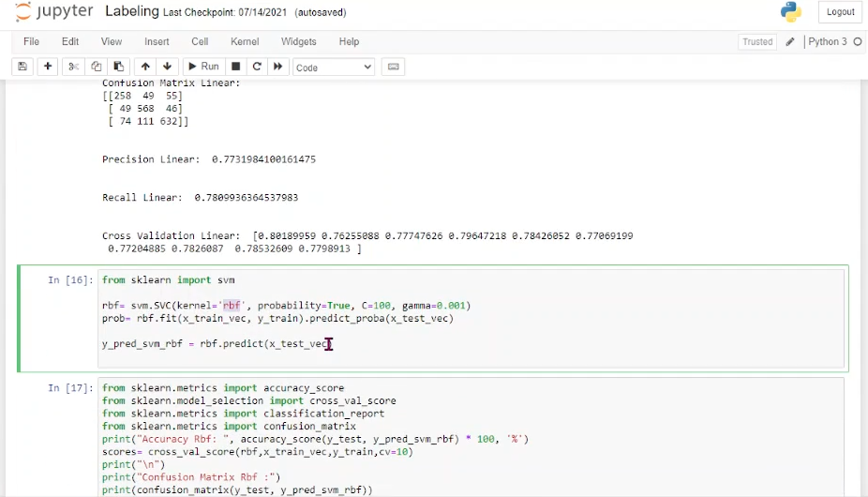Image resolution: width=868 pixels, height=497 pixels.
Task: Open the Insert menu
Action: tap(157, 41)
